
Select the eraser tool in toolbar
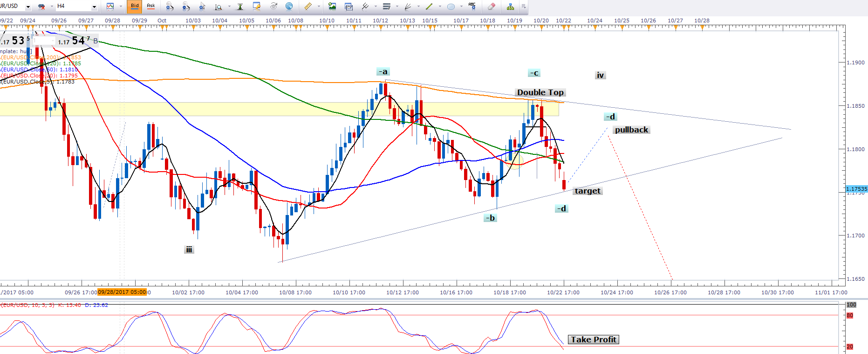pos(491,7)
